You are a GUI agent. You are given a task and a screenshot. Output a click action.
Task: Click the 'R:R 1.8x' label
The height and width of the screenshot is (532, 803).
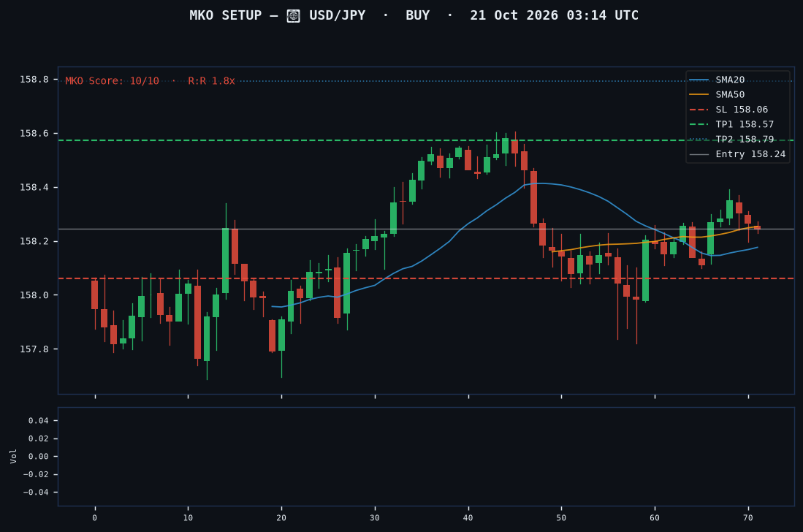pyautogui.click(x=211, y=81)
